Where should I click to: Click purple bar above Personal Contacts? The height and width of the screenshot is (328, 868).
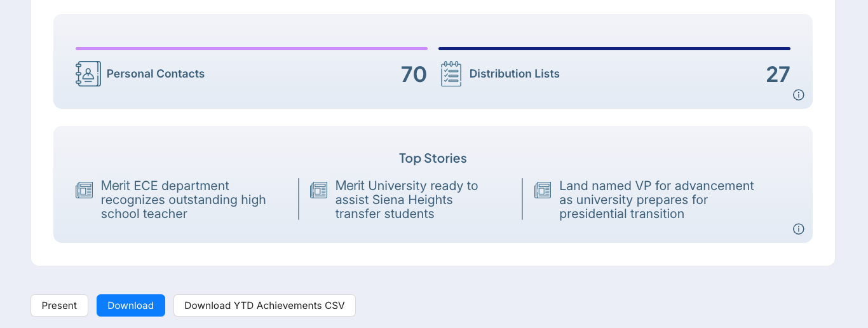coord(252,48)
